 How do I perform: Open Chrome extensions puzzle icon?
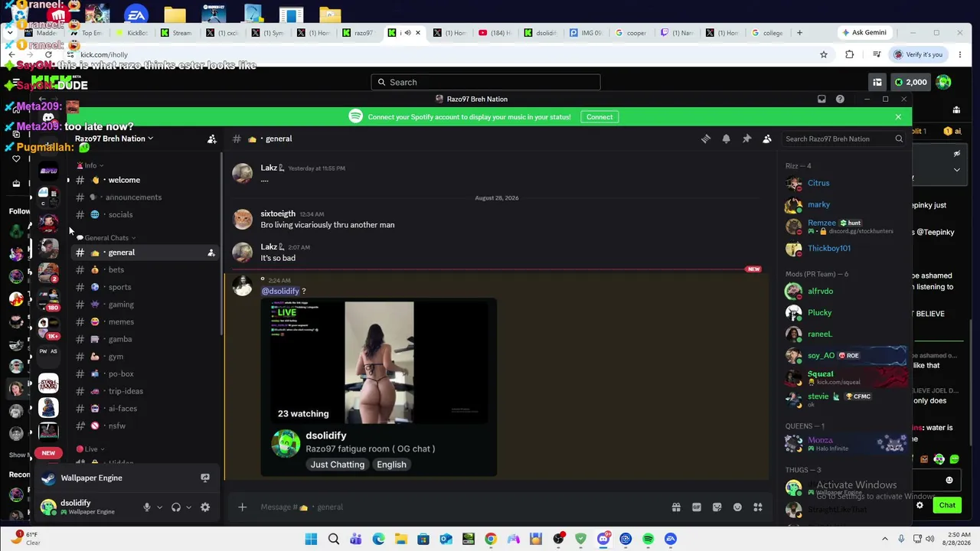849,54
